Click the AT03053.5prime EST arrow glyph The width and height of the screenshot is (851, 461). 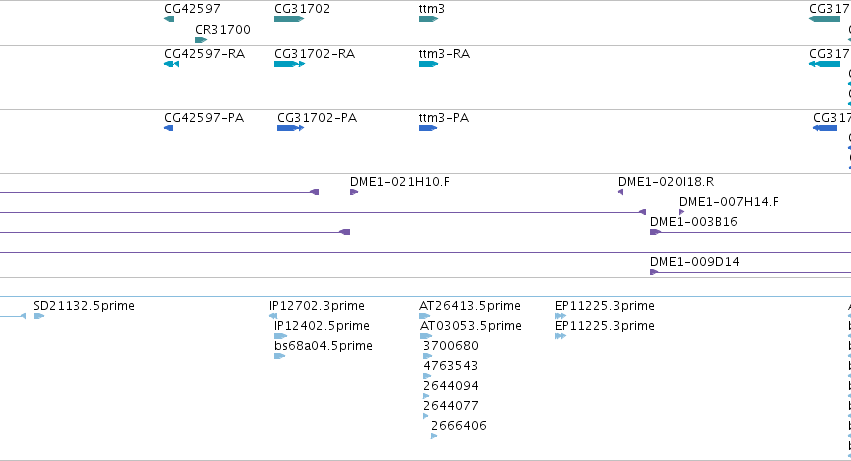[x=426, y=336]
